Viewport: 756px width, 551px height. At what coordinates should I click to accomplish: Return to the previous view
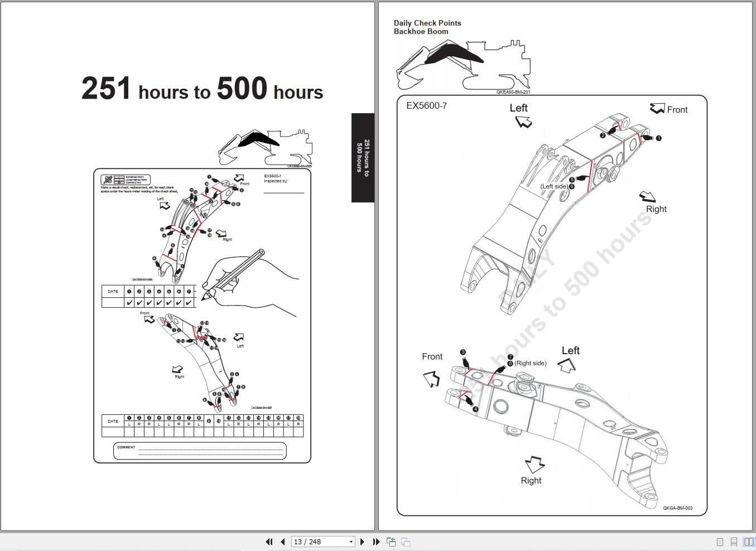(x=390, y=541)
